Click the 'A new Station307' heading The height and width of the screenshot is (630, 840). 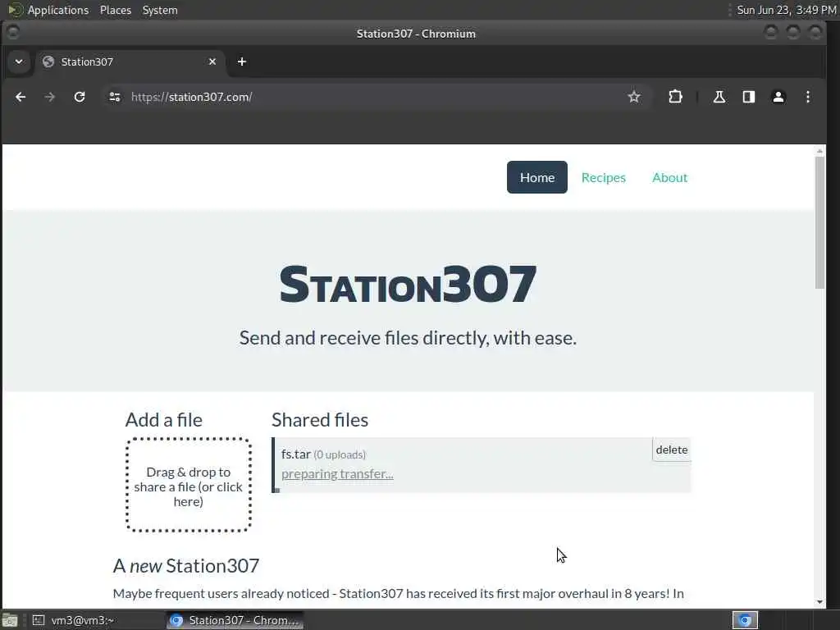coord(186,566)
